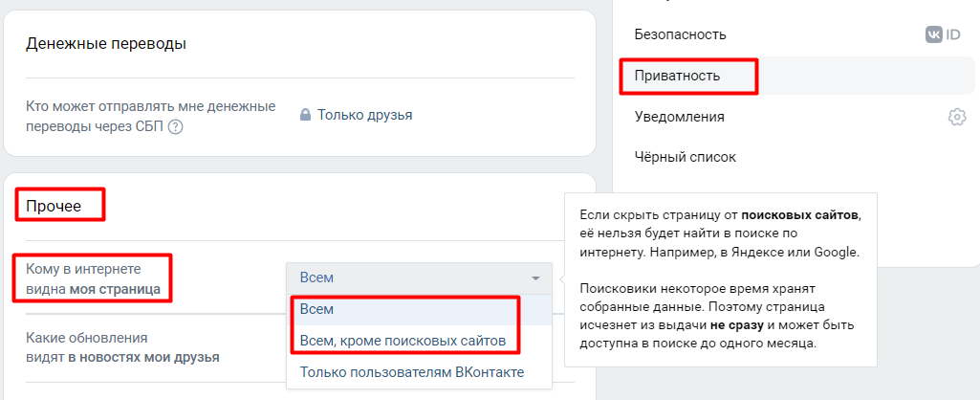
Task: Choose the Всем option in dropdown list
Action: coord(317,310)
